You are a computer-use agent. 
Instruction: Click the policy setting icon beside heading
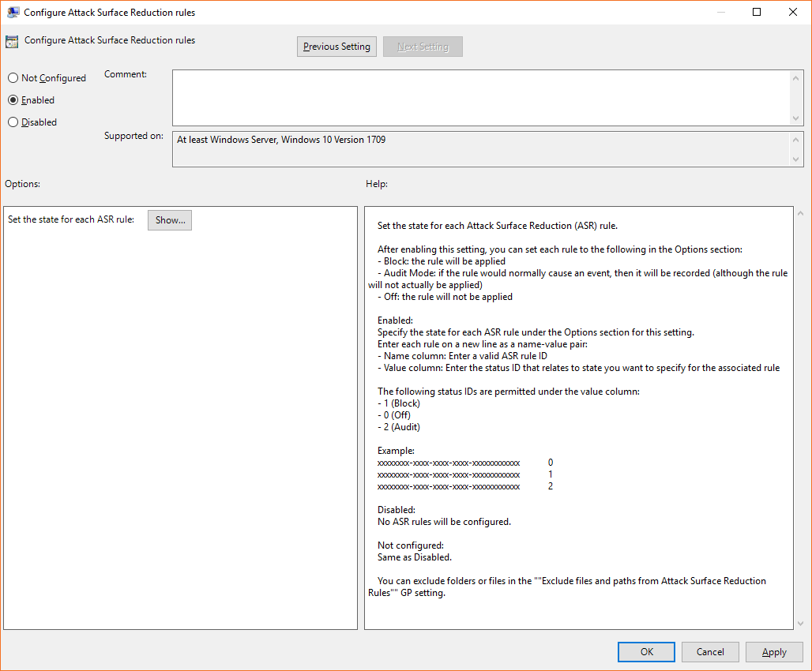coord(11,41)
